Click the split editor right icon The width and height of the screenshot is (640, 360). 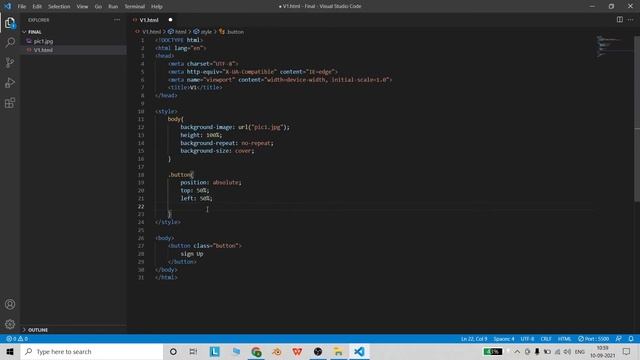click(620, 20)
